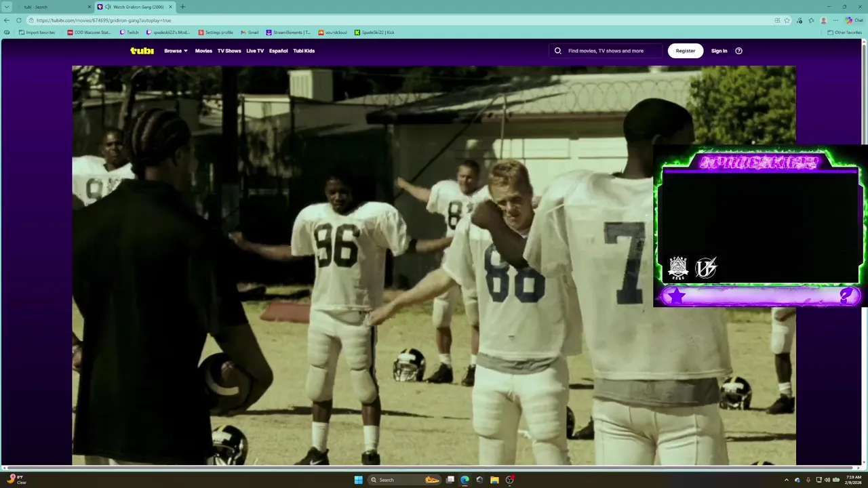Image resolution: width=868 pixels, height=488 pixels.
Task: Click the favorites bar toggle icon at left
Action: click(7, 33)
